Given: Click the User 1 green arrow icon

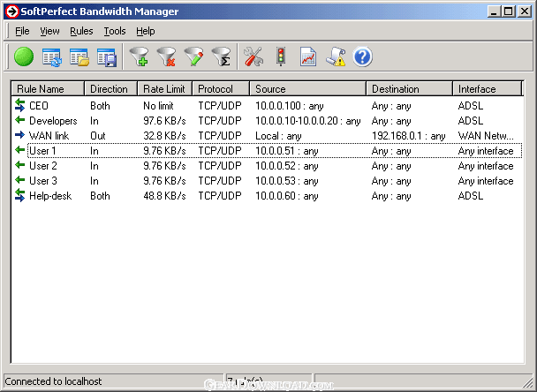Looking at the screenshot, I should pyautogui.click(x=19, y=150).
